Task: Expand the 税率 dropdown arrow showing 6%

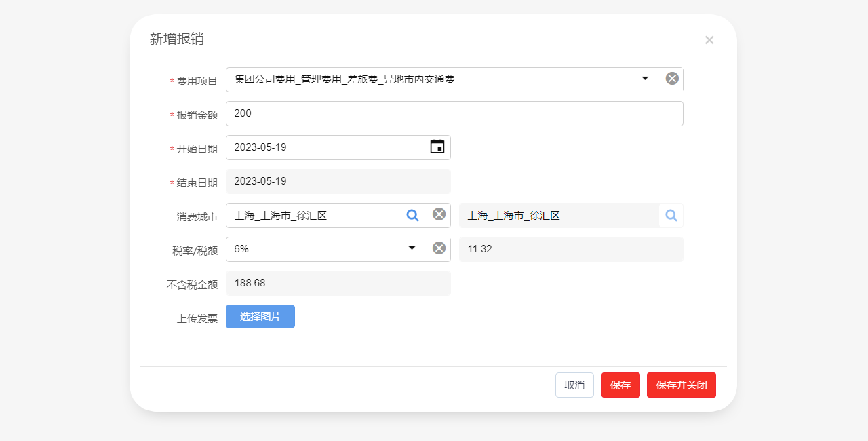Action: click(x=412, y=248)
